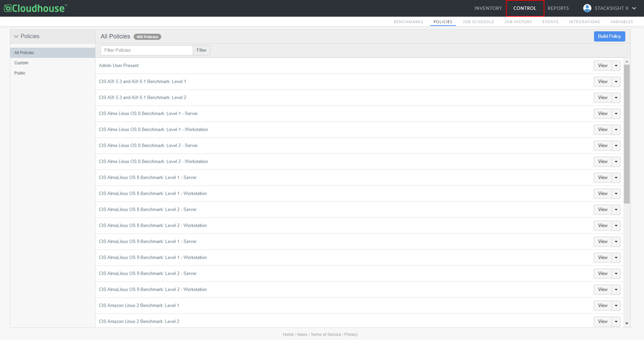644x340 pixels.
Task: Open dropdown arrow for CIS AIX Level 2
Action: click(616, 98)
